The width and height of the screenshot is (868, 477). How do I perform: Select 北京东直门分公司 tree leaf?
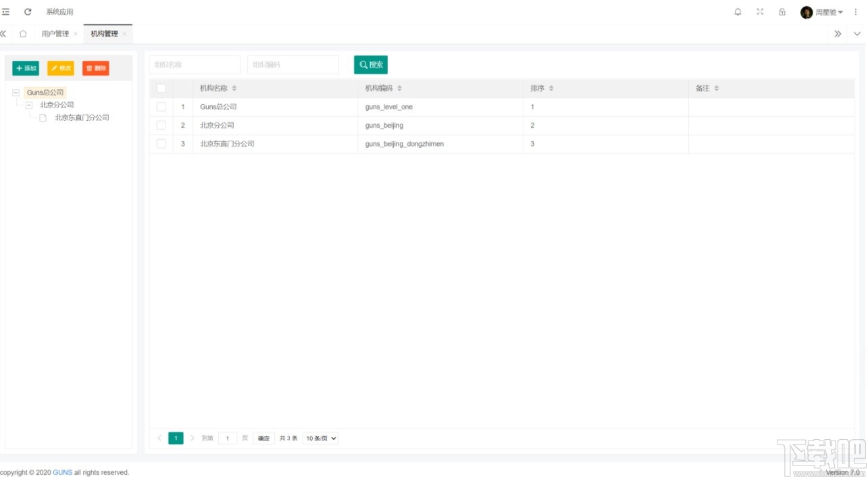82,118
